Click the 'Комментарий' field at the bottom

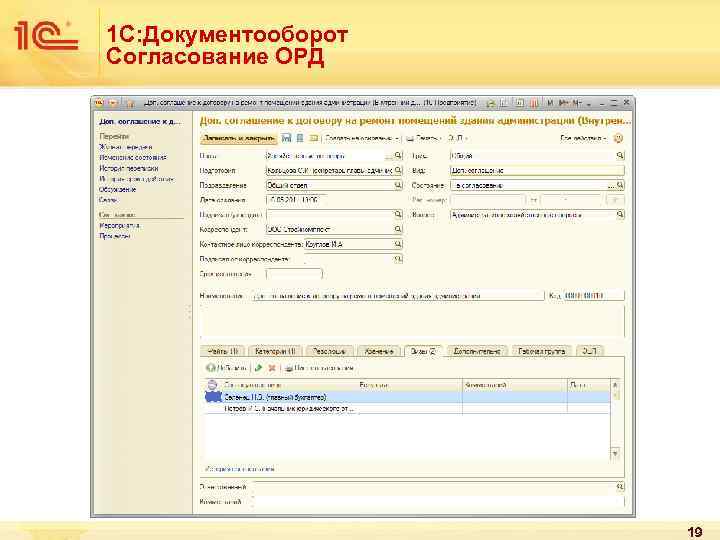coord(439,502)
